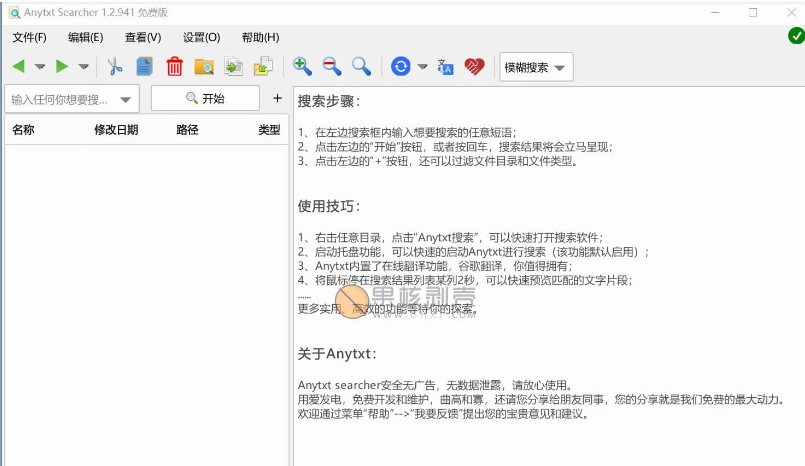Click the plain blue magnifier icon
Image resolution: width=805 pixels, height=466 pixels.
(x=361, y=66)
